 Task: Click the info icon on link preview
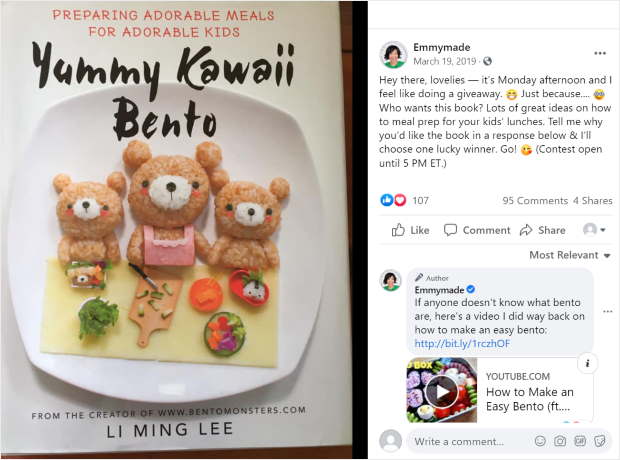click(588, 363)
